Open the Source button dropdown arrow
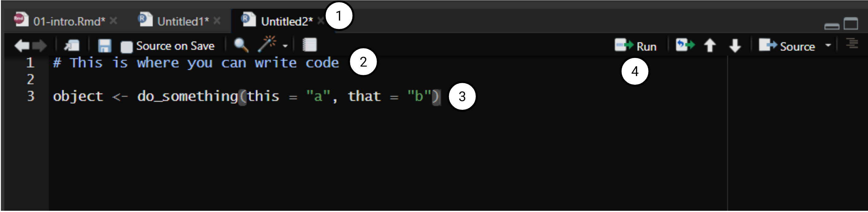The height and width of the screenshot is (212, 868). click(x=828, y=45)
